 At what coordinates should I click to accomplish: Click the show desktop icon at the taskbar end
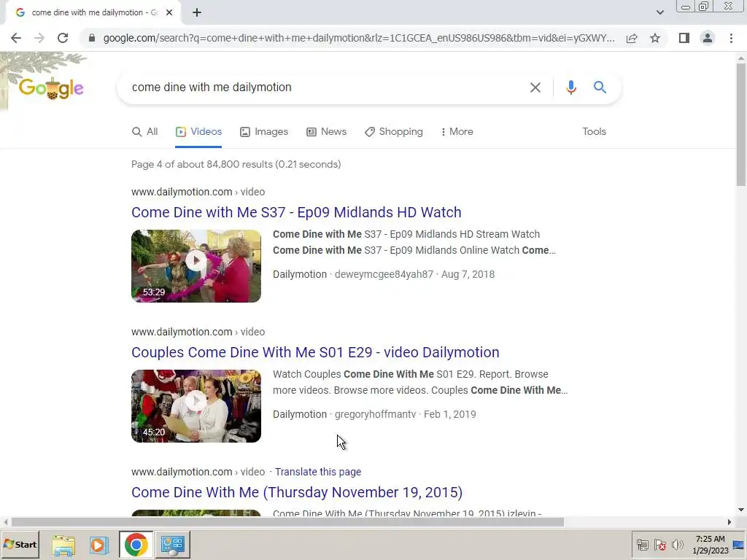738,545
